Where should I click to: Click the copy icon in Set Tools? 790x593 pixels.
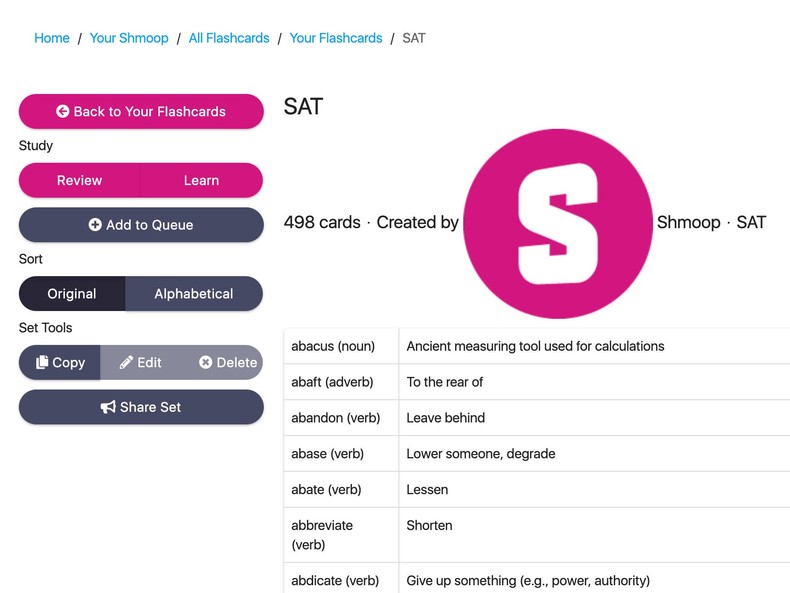click(42, 363)
